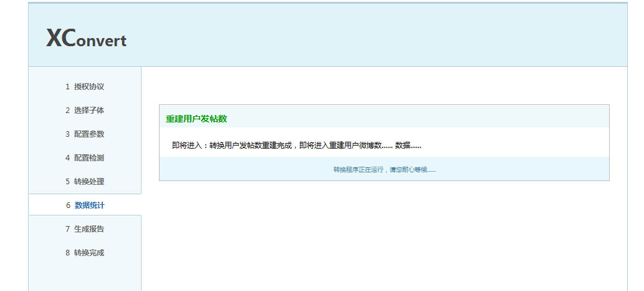The height and width of the screenshot is (291, 644).
Task: Go to step 1 授权协议
Action: pyautogui.click(x=85, y=87)
